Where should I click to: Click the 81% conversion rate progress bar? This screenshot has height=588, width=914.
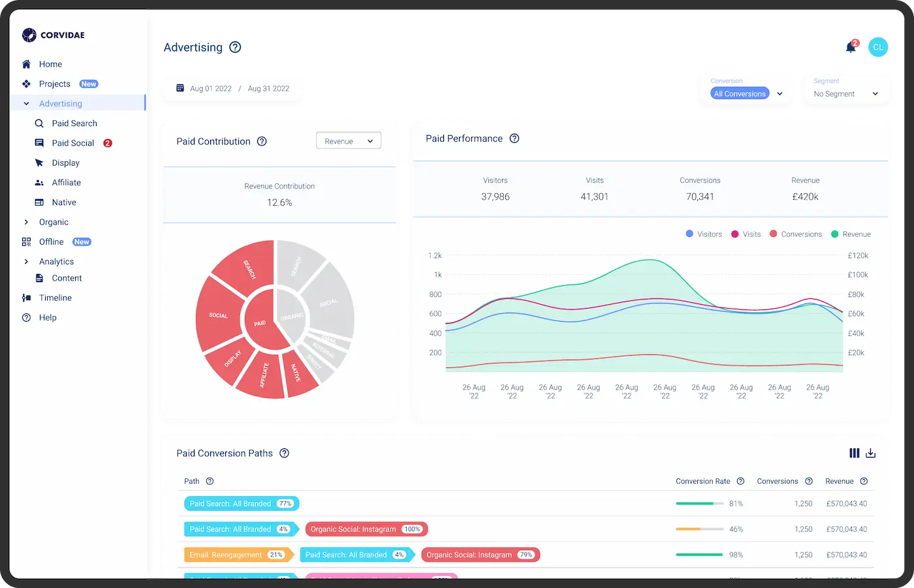tap(700, 504)
